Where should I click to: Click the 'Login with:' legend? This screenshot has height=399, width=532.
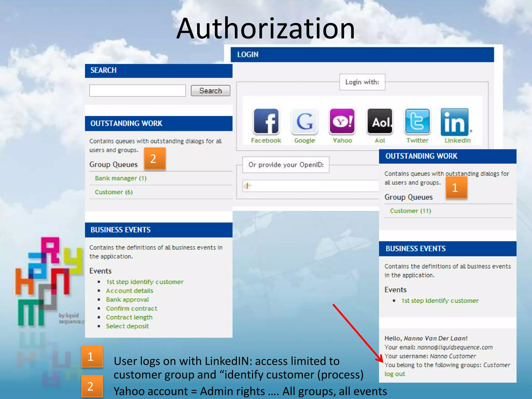(362, 82)
